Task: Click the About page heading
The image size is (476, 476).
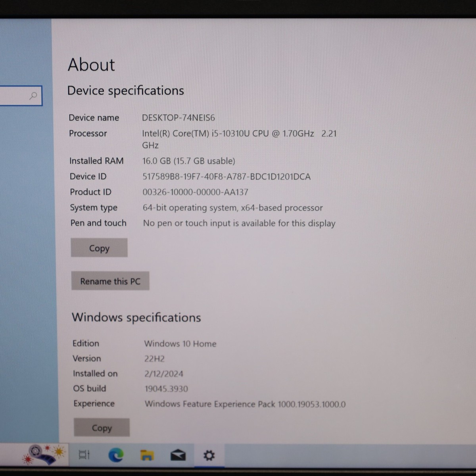Action: point(91,65)
